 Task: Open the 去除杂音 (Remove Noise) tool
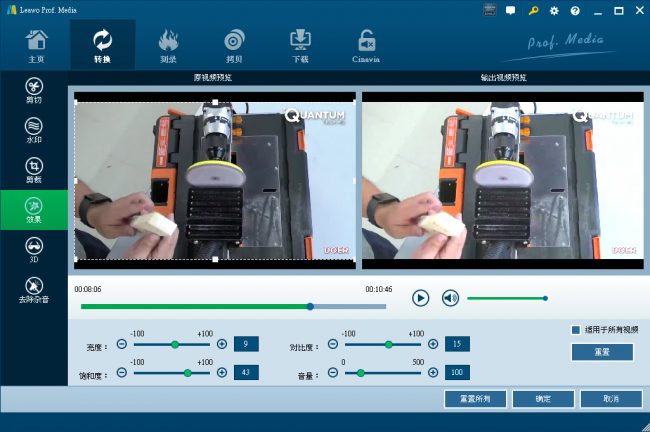34,290
